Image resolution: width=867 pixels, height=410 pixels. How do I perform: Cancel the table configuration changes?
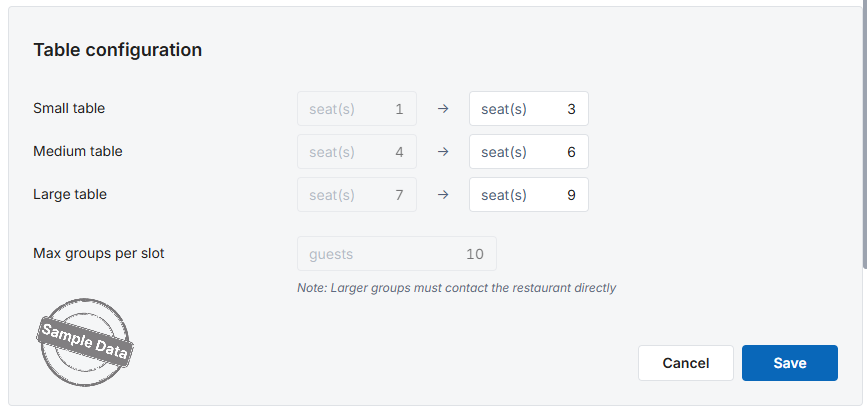click(x=686, y=363)
